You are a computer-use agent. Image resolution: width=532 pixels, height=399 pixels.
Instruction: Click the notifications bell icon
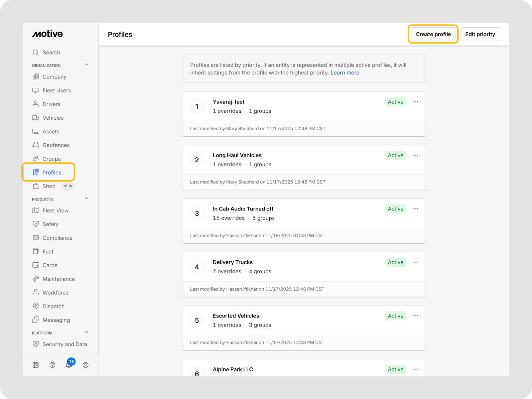[69, 365]
